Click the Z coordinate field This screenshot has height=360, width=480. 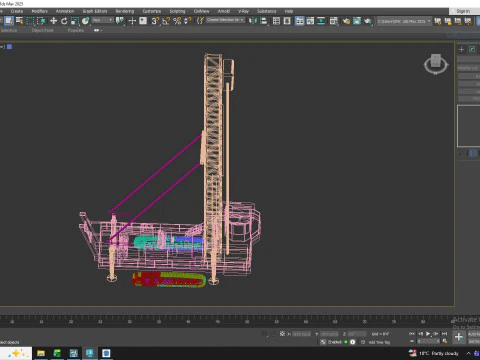(357, 334)
